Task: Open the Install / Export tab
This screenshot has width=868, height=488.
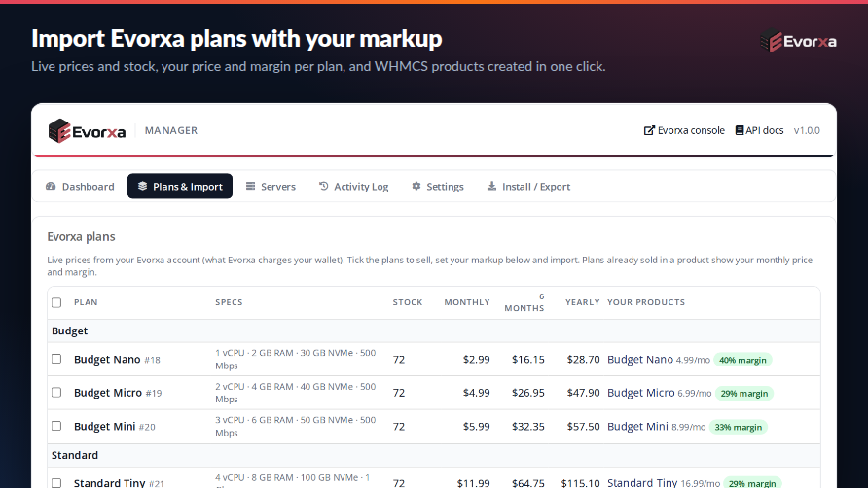Action: pyautogui.click(x=528, y=187)
